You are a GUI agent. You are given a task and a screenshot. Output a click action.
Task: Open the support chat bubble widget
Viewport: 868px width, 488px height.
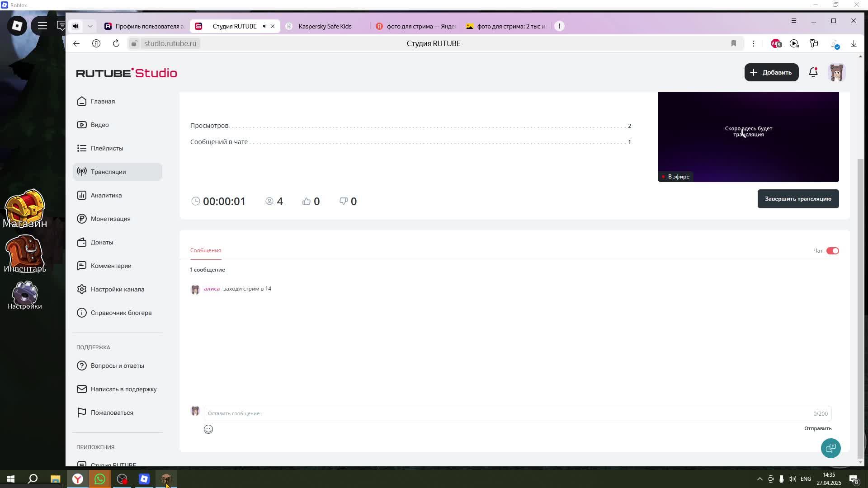pyautogui.click(x=830, y=448)
